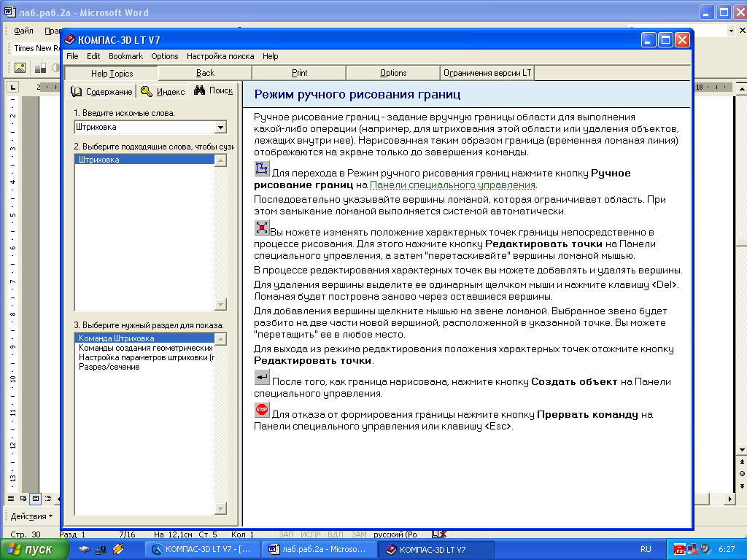Expand the search words dropdown arrow
Screen dimensions: 747x560
[x=220, y=127]
